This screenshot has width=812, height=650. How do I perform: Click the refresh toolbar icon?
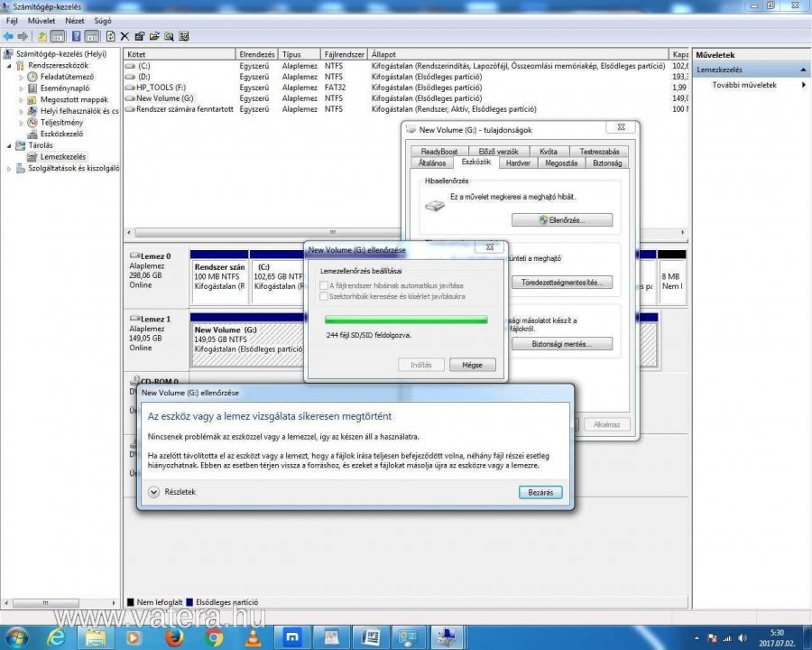110,36
